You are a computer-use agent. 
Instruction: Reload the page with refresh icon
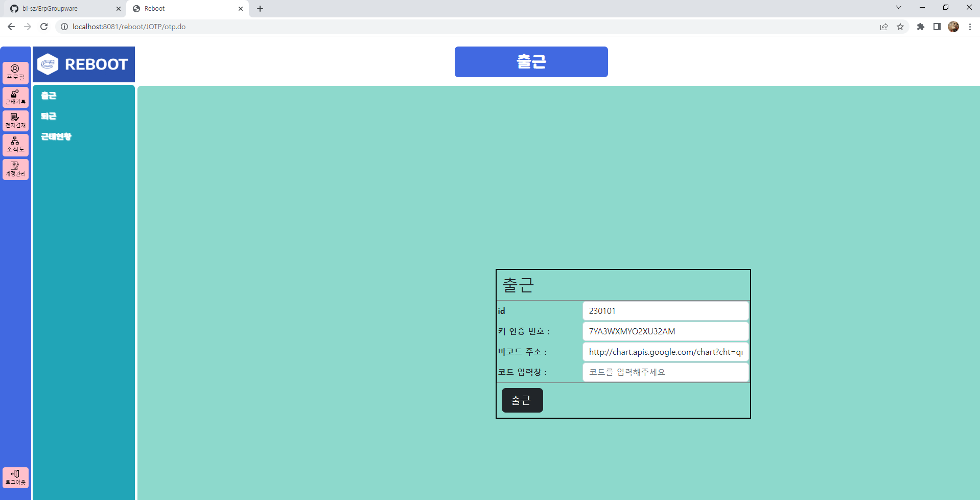44,27
